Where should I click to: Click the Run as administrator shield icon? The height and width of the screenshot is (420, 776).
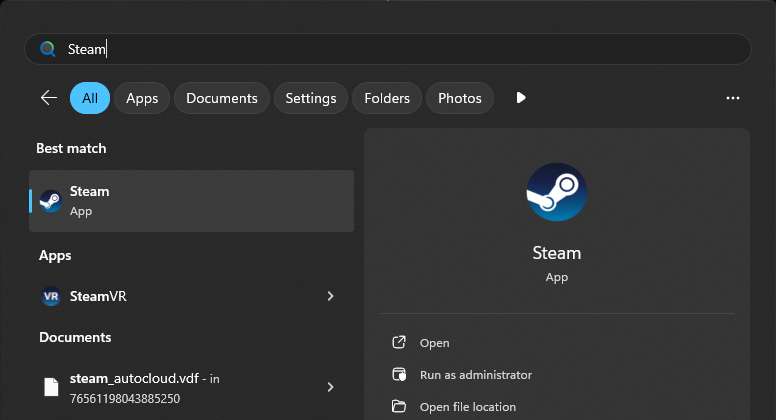tap(399, 374)
